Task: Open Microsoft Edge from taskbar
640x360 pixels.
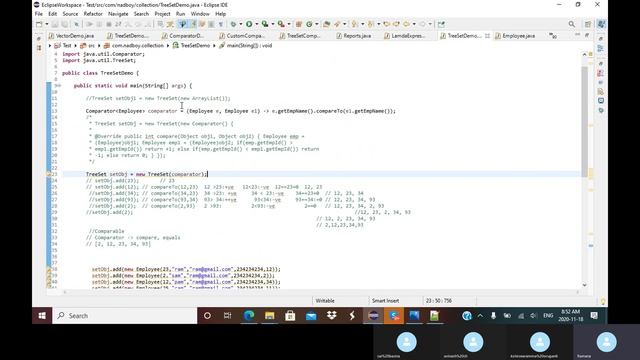Action: (x=249, y=316)
